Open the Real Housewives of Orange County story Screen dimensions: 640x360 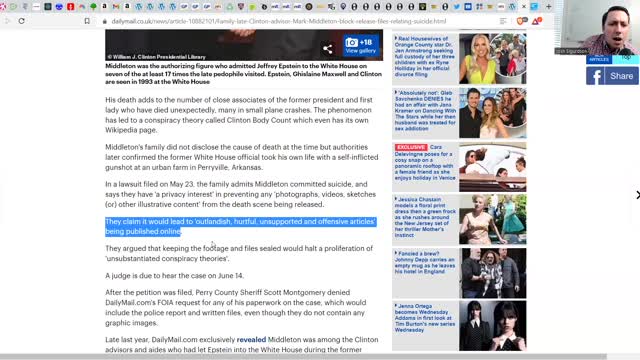(x=424, y=57)
